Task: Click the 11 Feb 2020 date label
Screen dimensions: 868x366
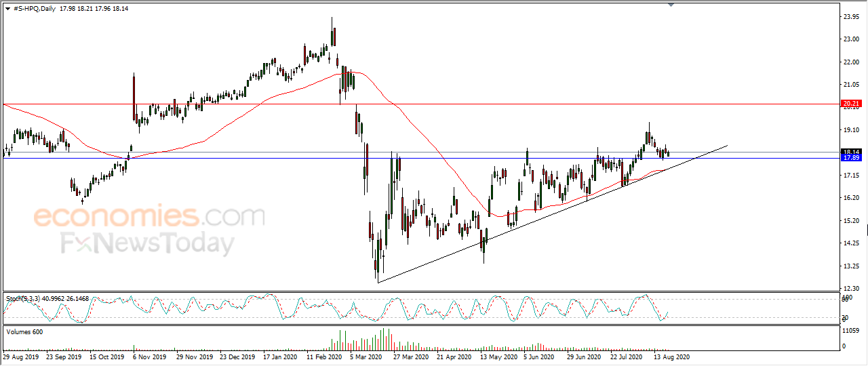Action: 324,356
